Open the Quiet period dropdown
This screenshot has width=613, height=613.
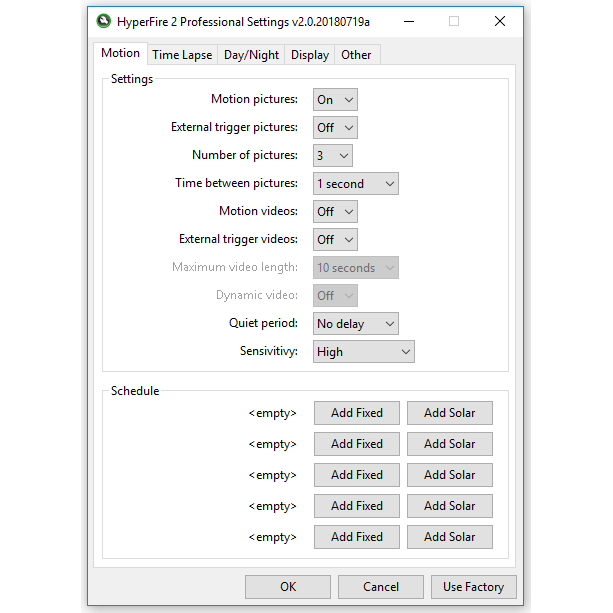[x=356, y=324]
